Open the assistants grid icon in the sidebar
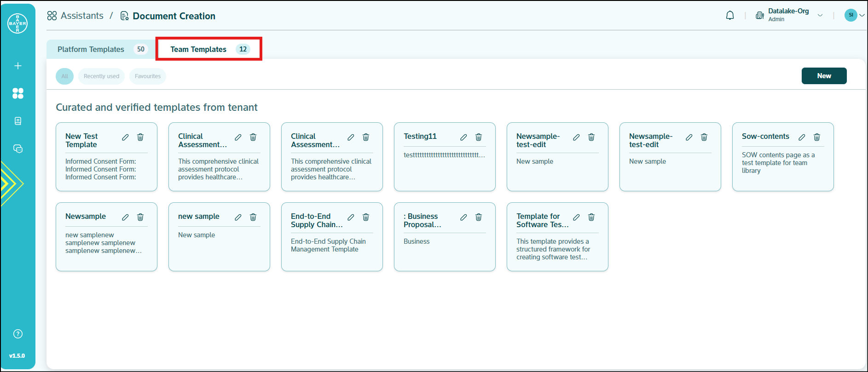This screenshot has height=372, width=868. point(18,93)
